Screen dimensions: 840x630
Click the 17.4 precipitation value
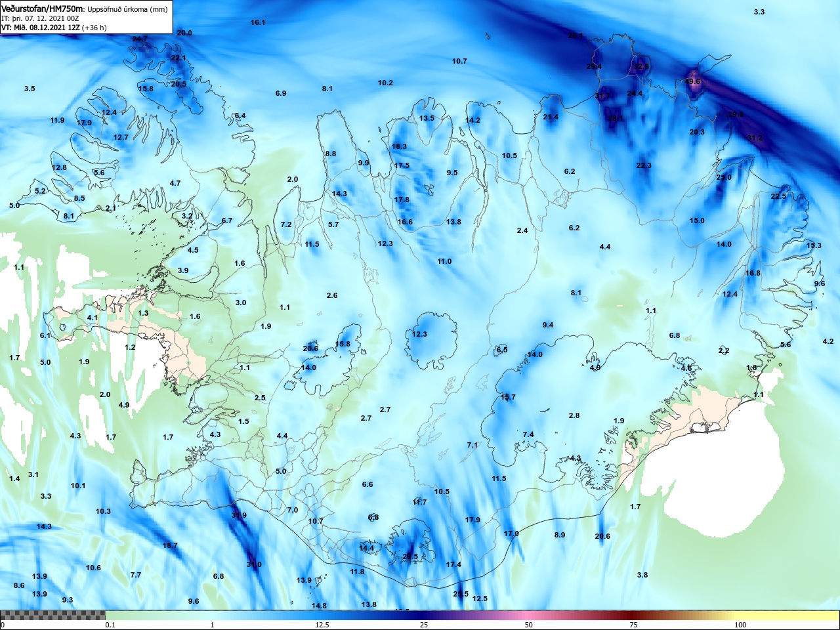click(x=453, y=565)
